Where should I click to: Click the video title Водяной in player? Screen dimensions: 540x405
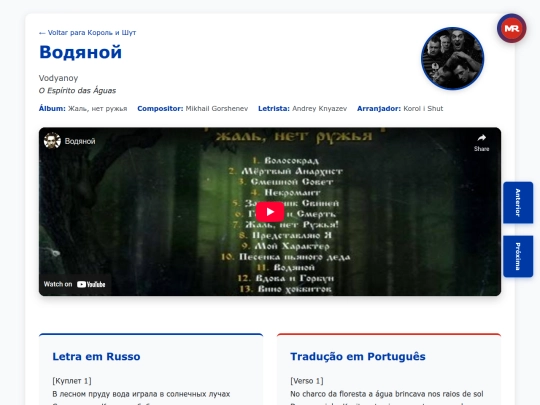click(x=80, y=141)
